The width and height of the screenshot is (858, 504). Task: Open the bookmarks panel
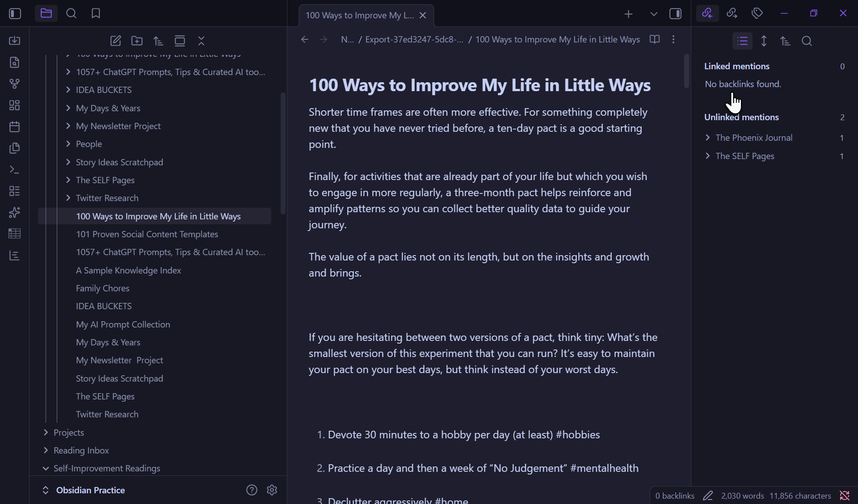(96, 13)
